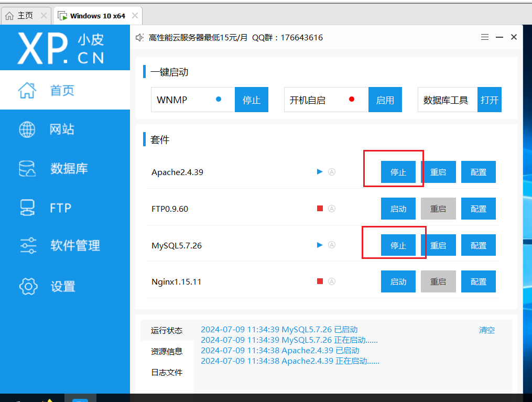The height and width of the screenshot is (402, 532).
Task: Switch to the 运行状态 log tab
Action: point(167,330)
